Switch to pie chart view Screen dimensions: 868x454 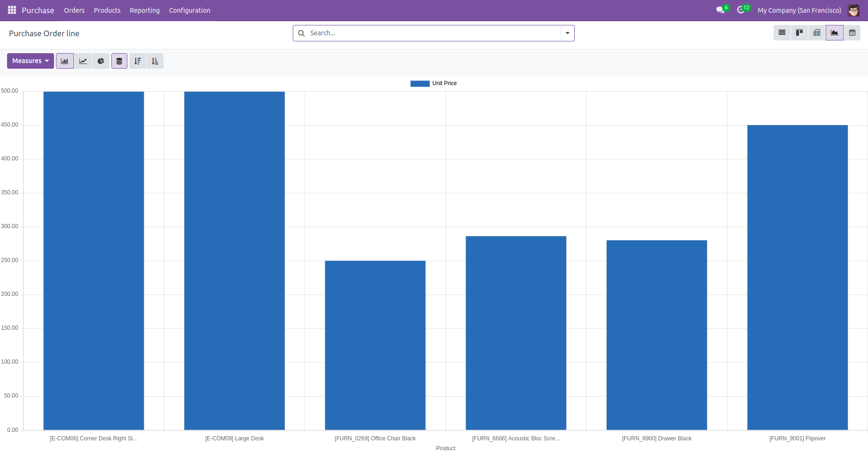tap(101, 61)
